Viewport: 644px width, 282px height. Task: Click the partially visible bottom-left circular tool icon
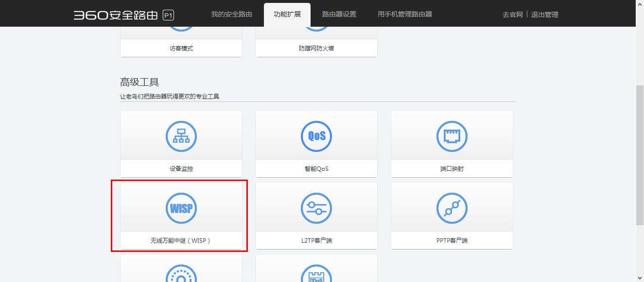[x=181, y=275]
